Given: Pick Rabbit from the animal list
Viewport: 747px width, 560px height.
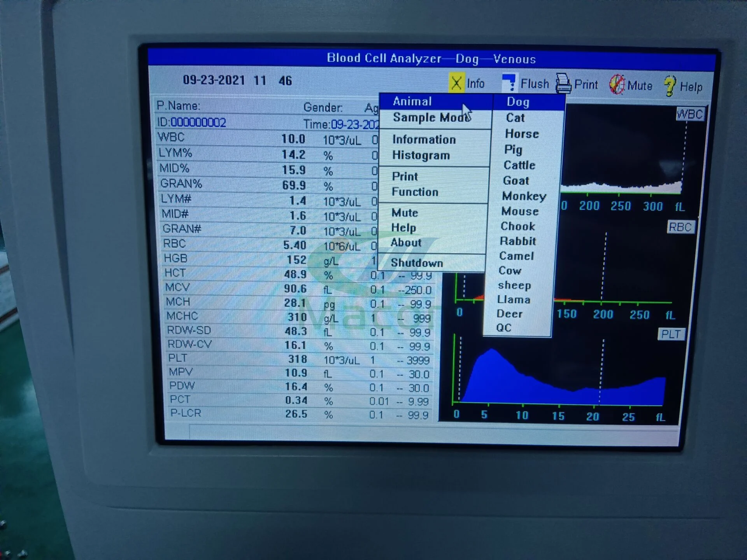Looking at the screenshot, I should (518, 241).
